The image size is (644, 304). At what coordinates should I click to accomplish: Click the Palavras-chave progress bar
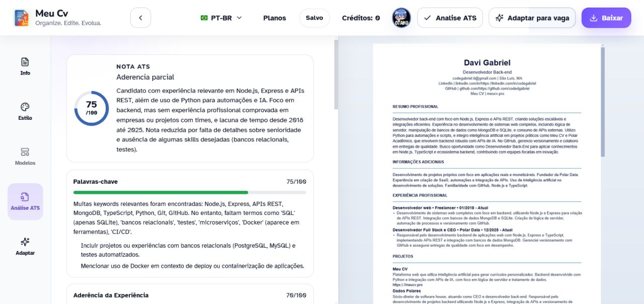pyautogui.click(x=190, y=192)
